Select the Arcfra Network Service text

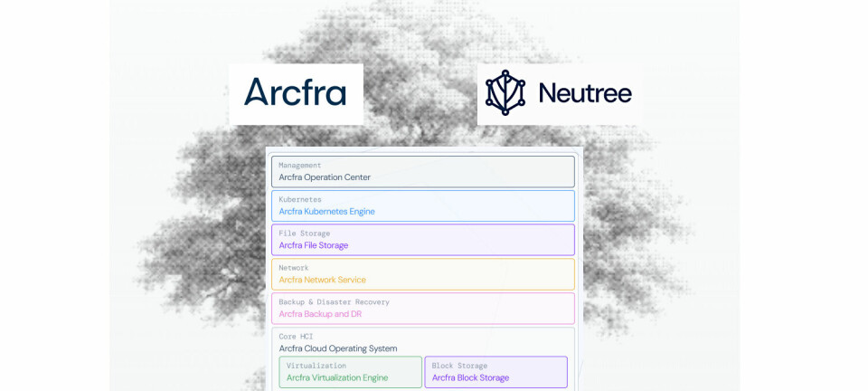[322, 280]
